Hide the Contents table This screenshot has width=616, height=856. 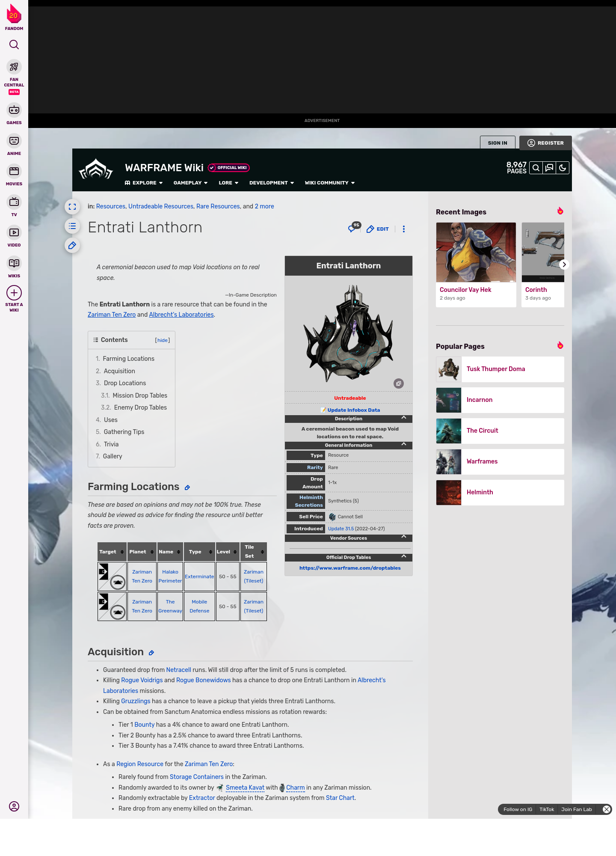pyautogui.click(x=163, y=340)
